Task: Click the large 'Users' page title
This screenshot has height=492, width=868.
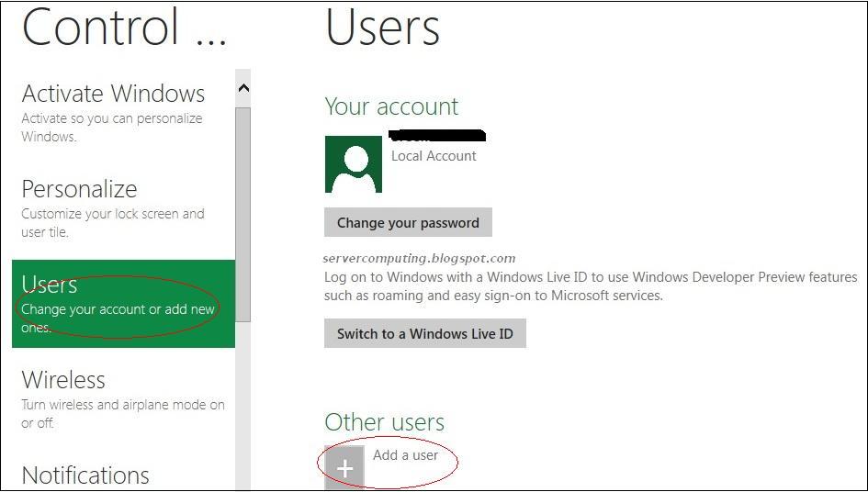Action: 382,28
